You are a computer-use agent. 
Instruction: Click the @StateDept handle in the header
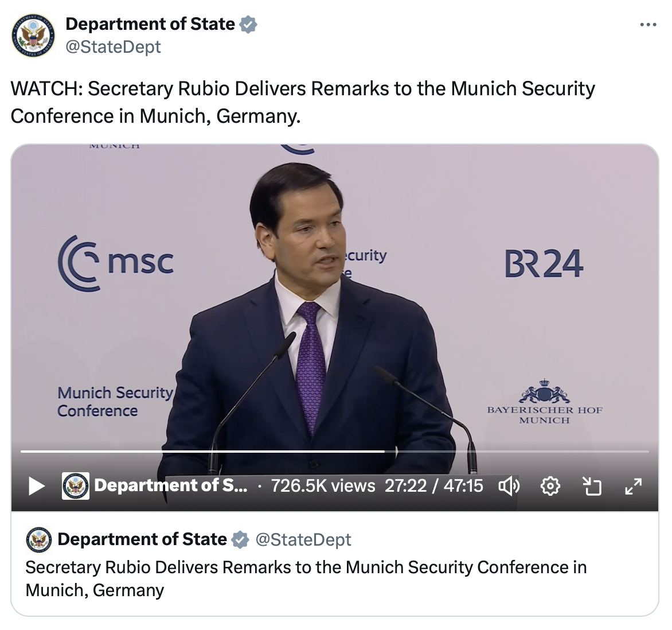(113, 46)
